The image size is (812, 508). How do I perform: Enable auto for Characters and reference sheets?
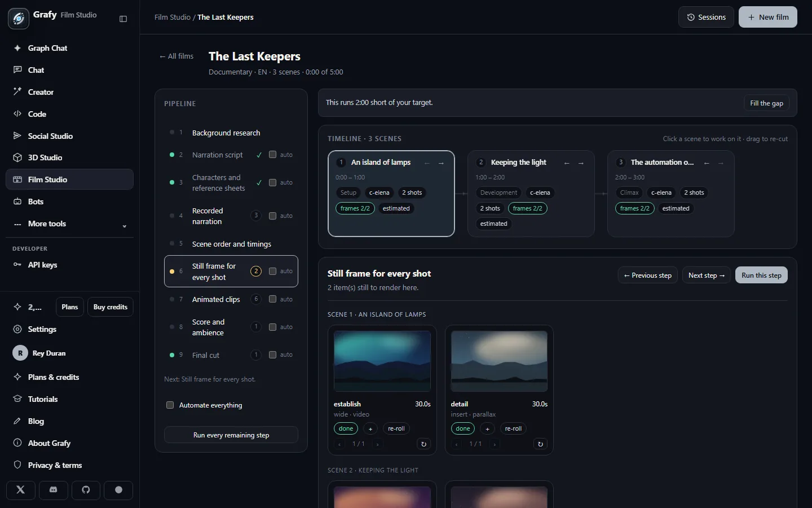(272, 182)
